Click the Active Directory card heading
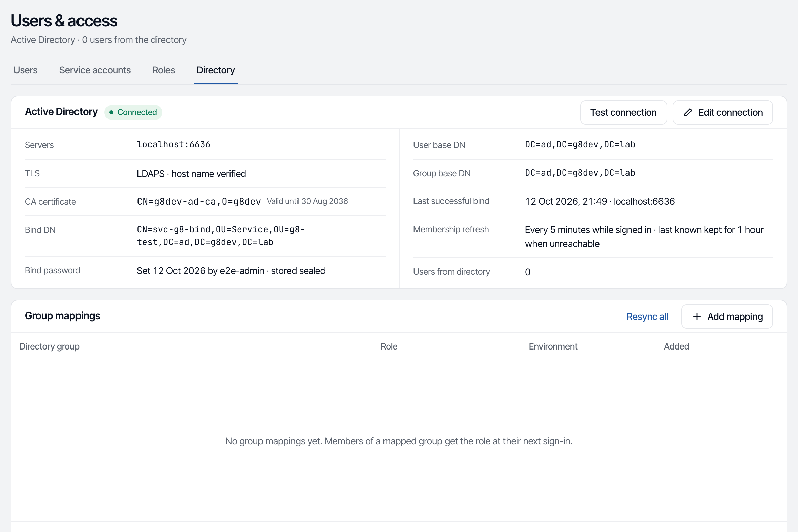Image resolution: width=798 pixels, height=532 pixels. pyautogui.click(x=61, y=112)
